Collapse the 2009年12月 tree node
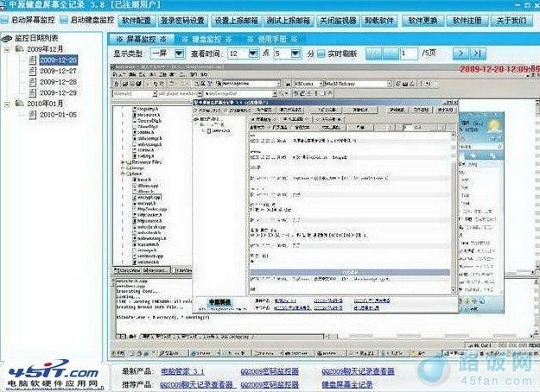The image size is (540, 392). click(7, 49)
